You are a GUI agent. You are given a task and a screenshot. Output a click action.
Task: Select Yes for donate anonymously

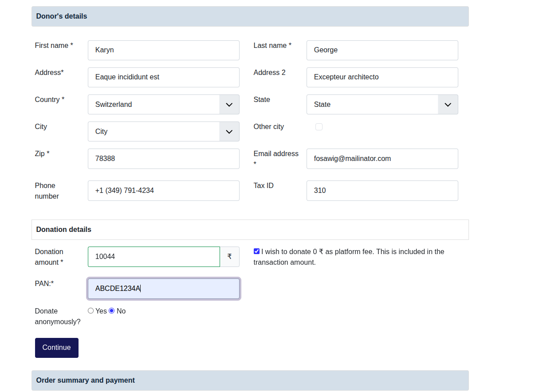coord(91,311)
